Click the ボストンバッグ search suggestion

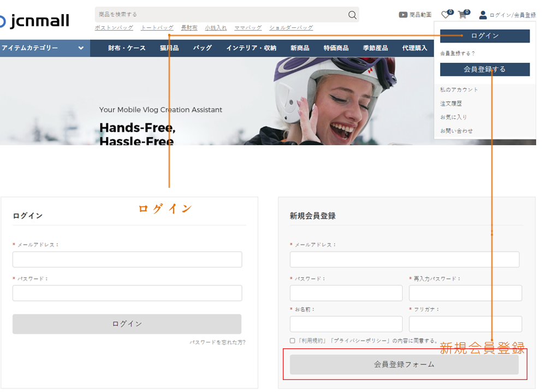coord(114,27)
